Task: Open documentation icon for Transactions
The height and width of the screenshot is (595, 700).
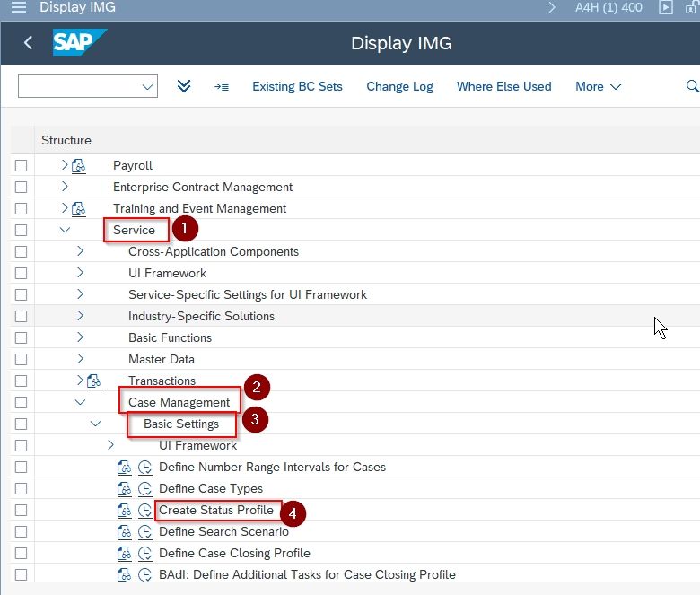Action: (93, 381)
